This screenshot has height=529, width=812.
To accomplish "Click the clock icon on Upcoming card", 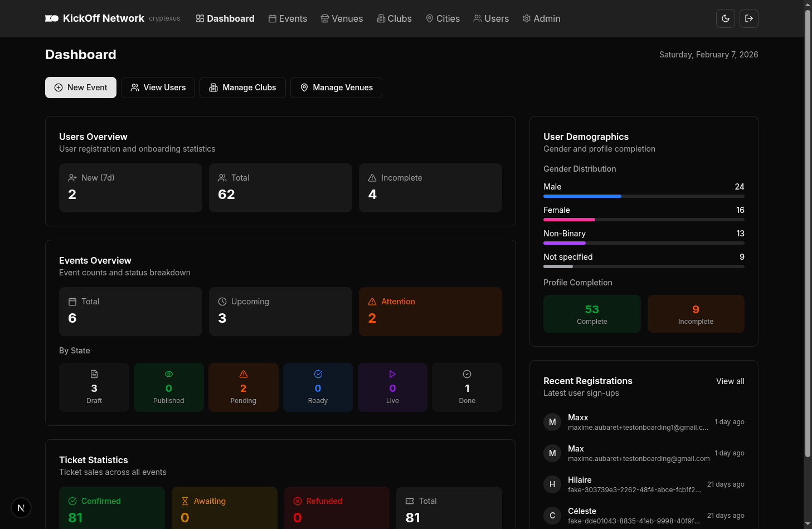I will coord(222,302).
